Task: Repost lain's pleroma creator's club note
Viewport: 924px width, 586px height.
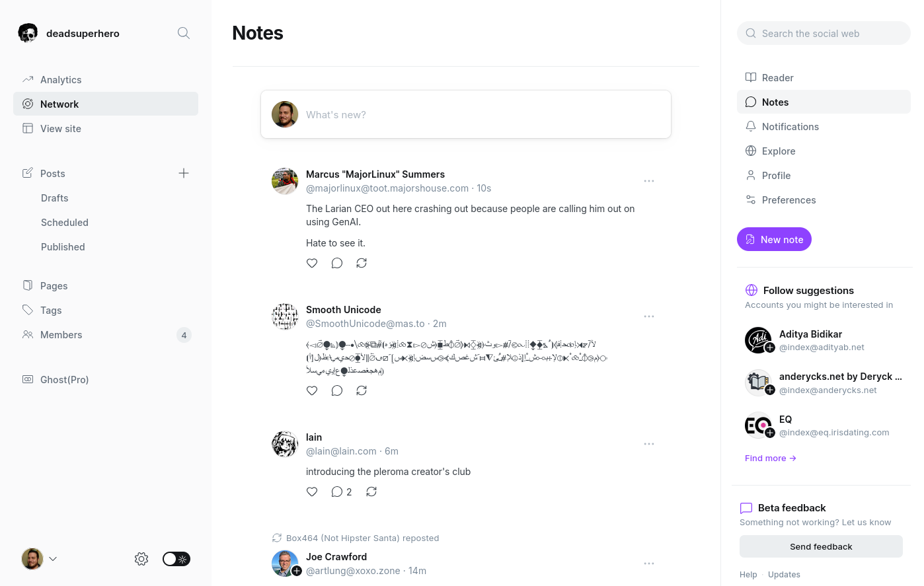Action: coord(371,492)
